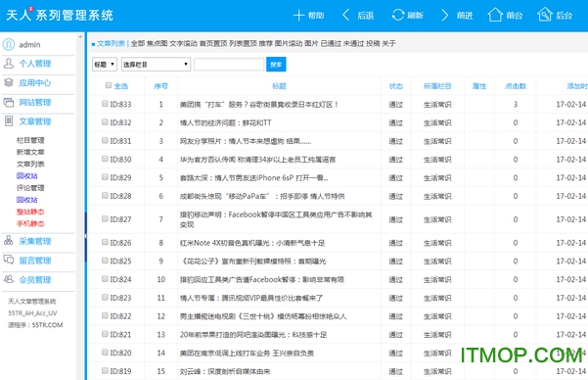The height and width of the screenshot is (380, 588).
Task: Click the sidebar scrollbar up arrow
Action: (x=80, y=36)
